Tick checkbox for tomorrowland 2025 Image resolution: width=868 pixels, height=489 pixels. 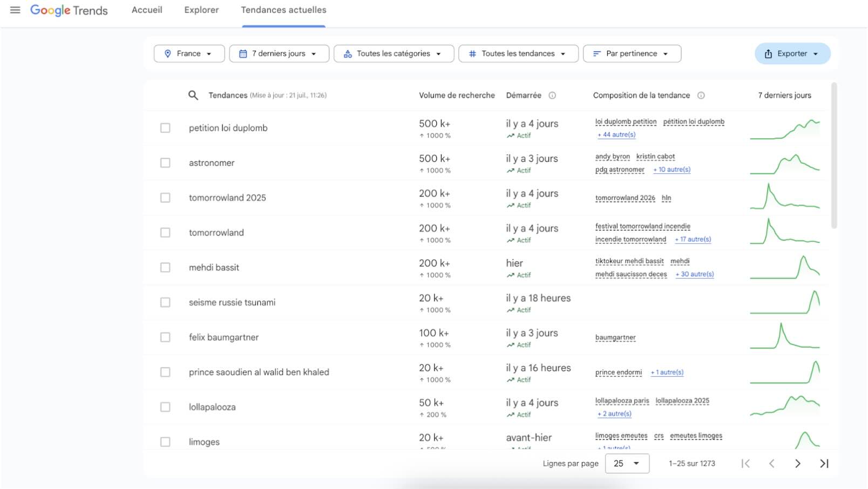coord(165,198)
